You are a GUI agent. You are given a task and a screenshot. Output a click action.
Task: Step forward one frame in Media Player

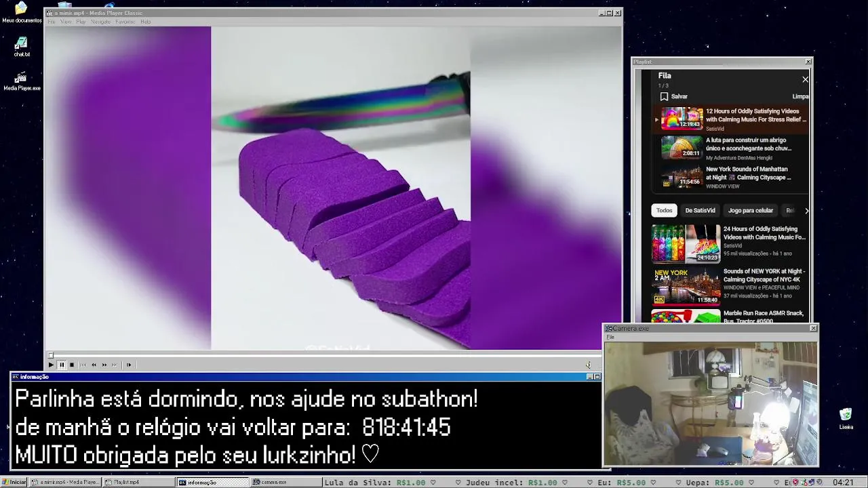(x=129, y=365)
